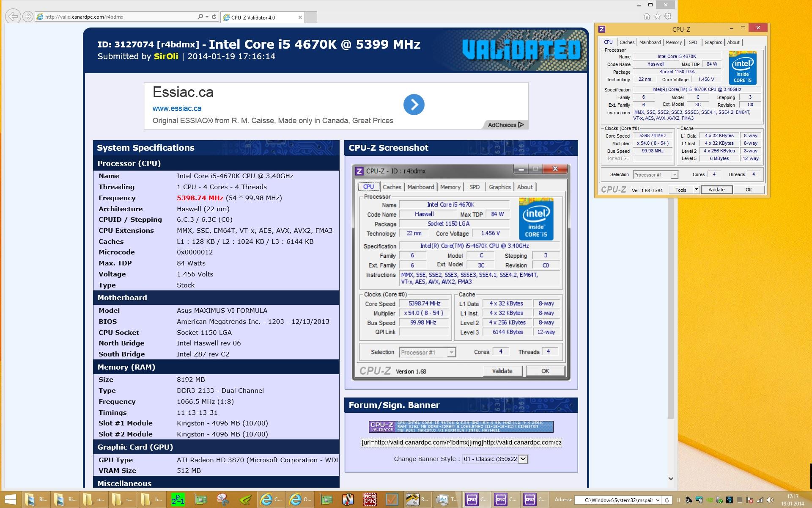The width and height of the screenshot is (812, 508).
Task: Click OK button in CPU-Z window
Action: tap(749, 190)
